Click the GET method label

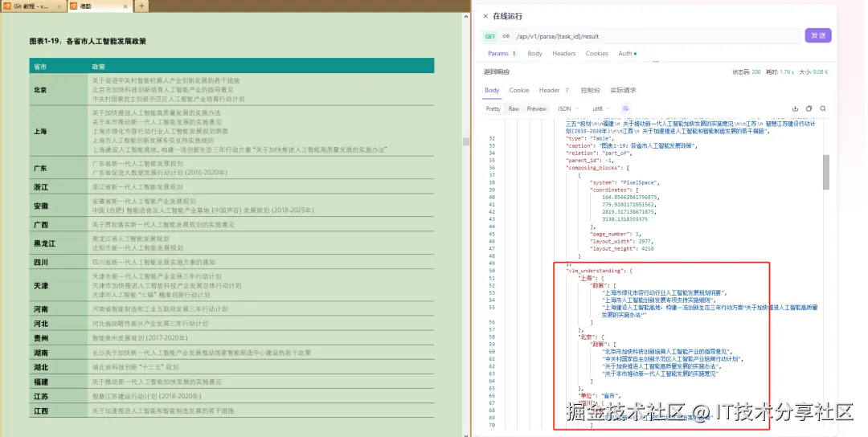pyautogui.click(x=490, y=36)
